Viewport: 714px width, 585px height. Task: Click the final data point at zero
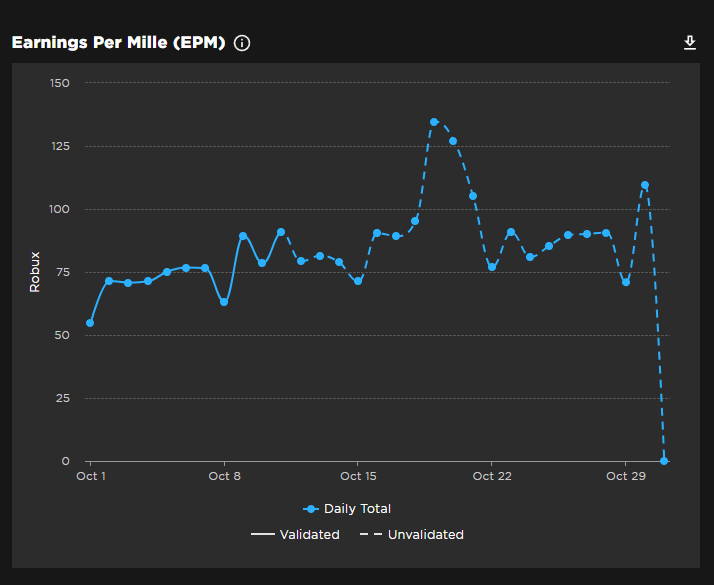point(664,461)
